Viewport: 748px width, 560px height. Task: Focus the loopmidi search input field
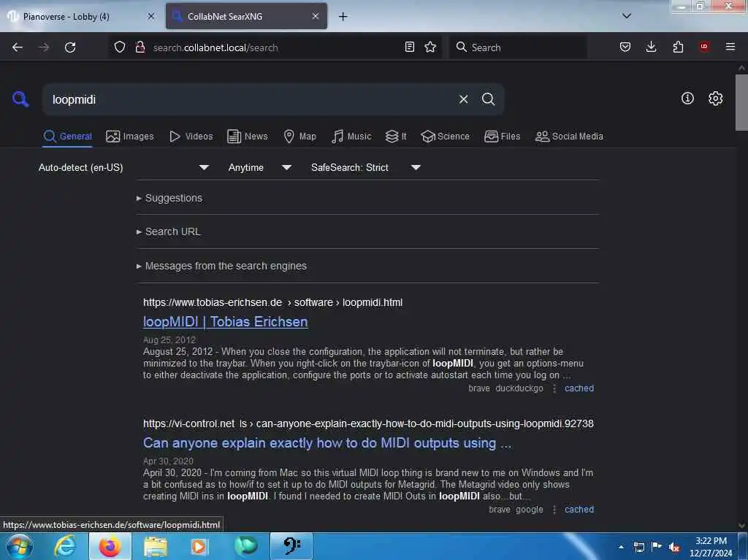248,99
